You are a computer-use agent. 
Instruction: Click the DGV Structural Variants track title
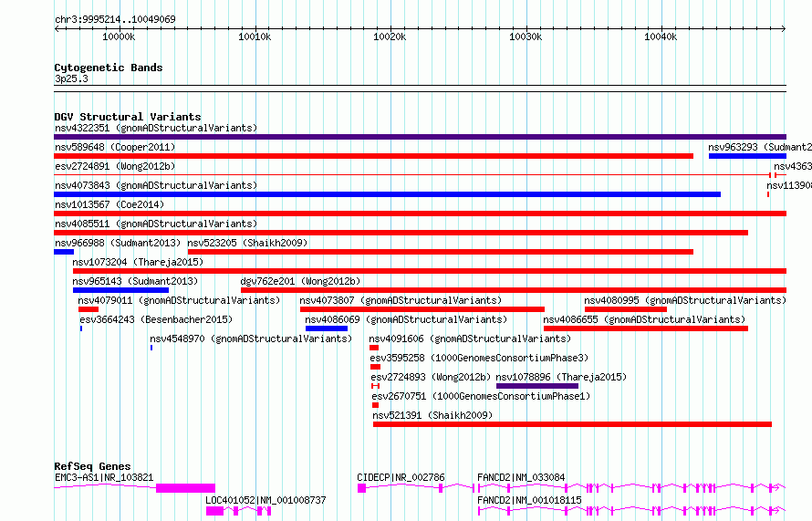pyautogui.click(x=128, y=117)
